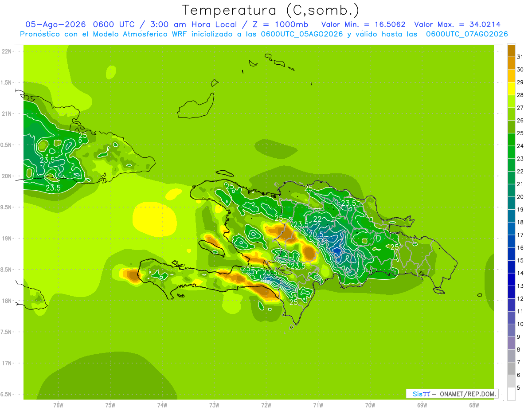Viewport: 532px width, 411px height.
Task: Click the legend value 21
Action: (x=520, y=184)
